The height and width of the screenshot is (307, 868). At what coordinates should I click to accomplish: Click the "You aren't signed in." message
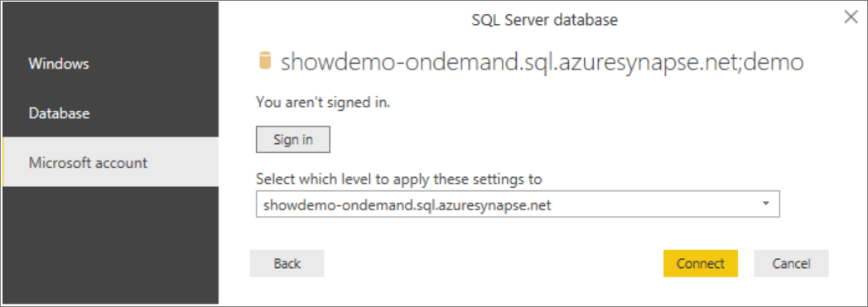click(323, 103)
